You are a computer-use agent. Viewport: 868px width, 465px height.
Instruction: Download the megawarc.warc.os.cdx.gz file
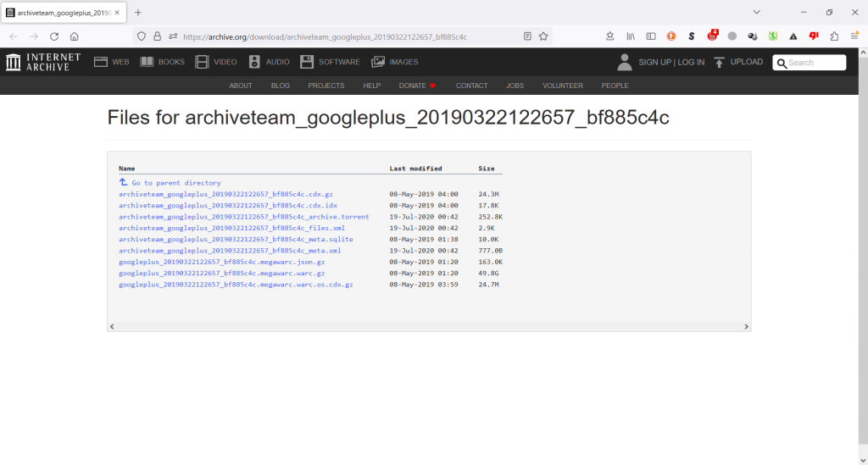[236, 285]
